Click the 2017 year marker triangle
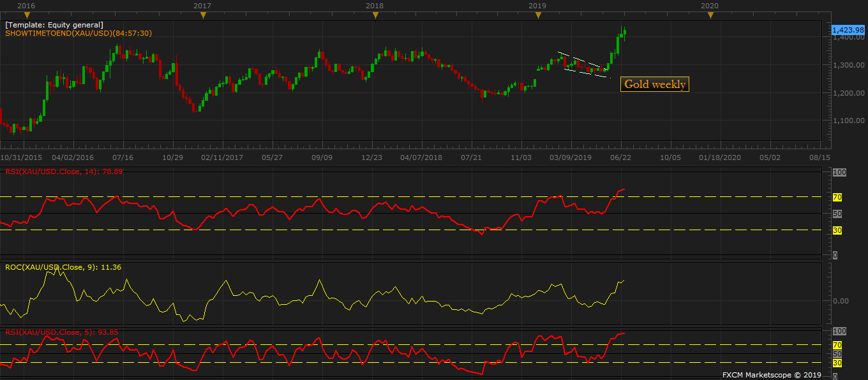 pyautogui.click(x=203, y=15)
